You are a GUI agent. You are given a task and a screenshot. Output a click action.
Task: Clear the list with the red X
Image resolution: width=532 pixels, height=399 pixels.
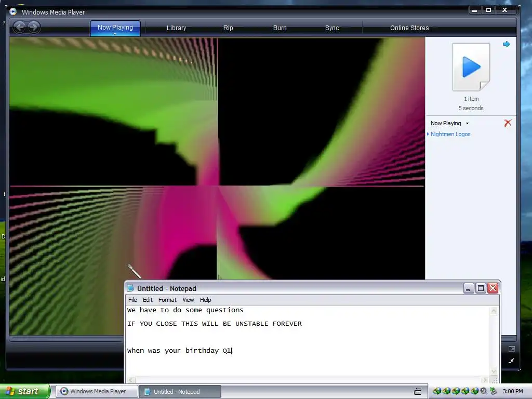pyautogui.click(x=508, y=123)
